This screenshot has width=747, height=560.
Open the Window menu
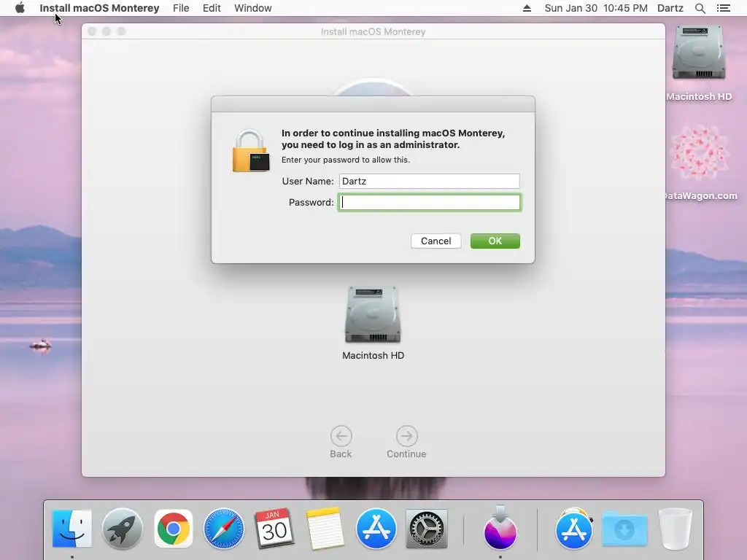pyautogui.click(x=253, y=8)
